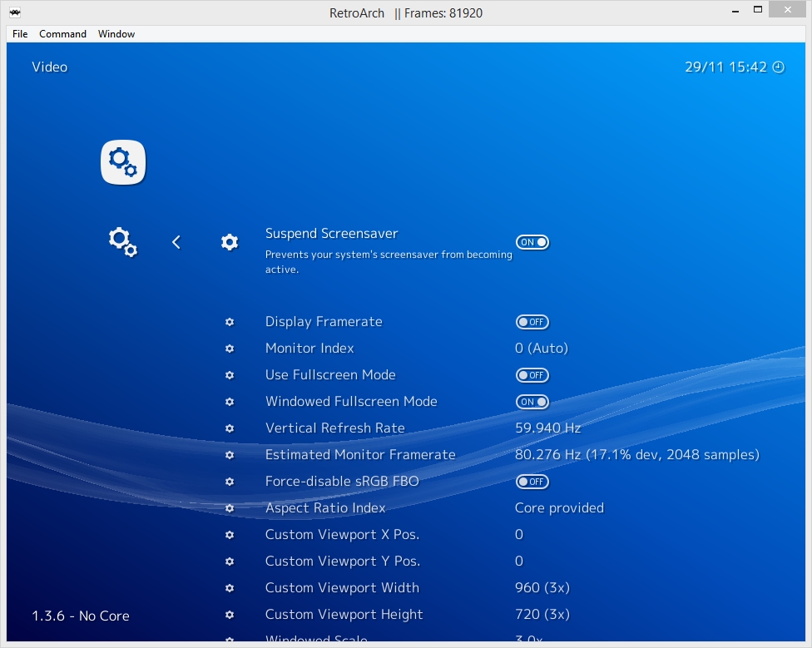
Task: Click the gear icon beside Custom Viewport Height
Action: coord(230,615)
